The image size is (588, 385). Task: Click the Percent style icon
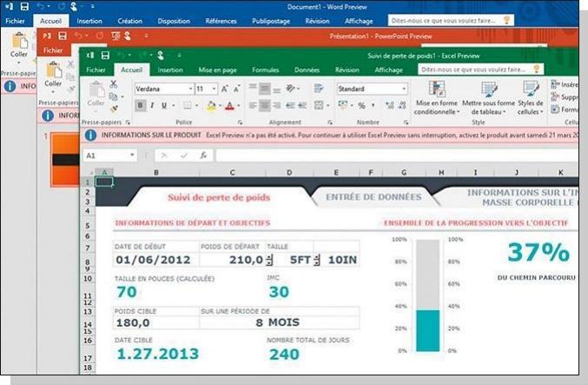tap(361, 105)
